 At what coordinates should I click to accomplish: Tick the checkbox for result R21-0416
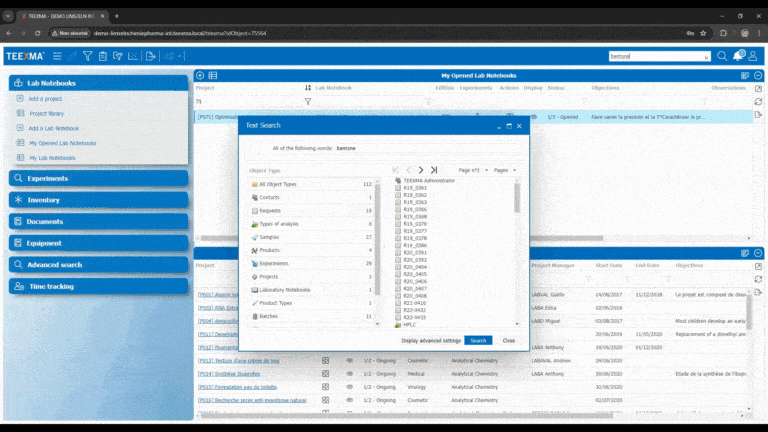tap(398, 303)
